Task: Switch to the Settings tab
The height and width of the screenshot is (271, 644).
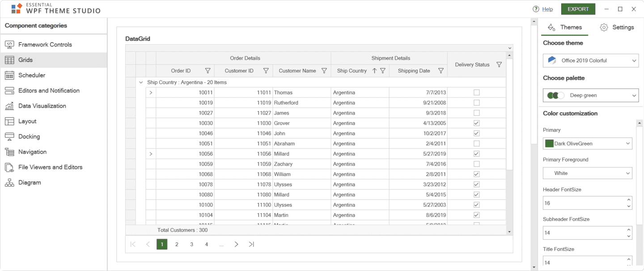Action: click(617, 27)
